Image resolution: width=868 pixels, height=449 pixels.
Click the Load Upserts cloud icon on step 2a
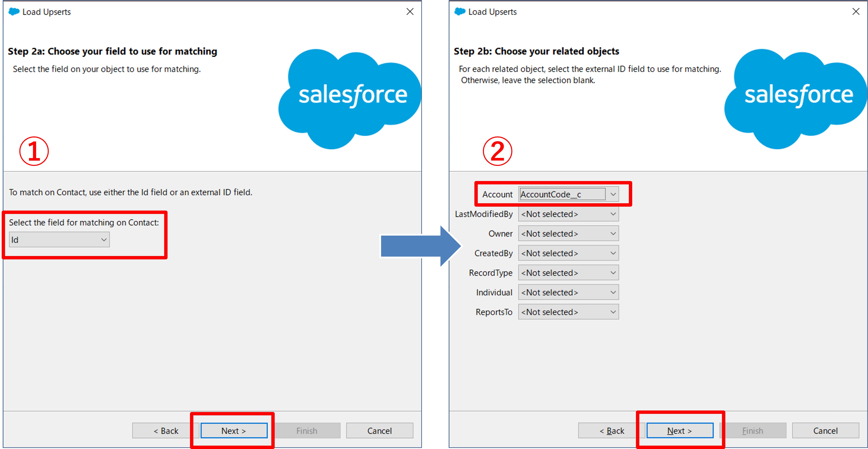pyautogui.click(x=14, y=11)
